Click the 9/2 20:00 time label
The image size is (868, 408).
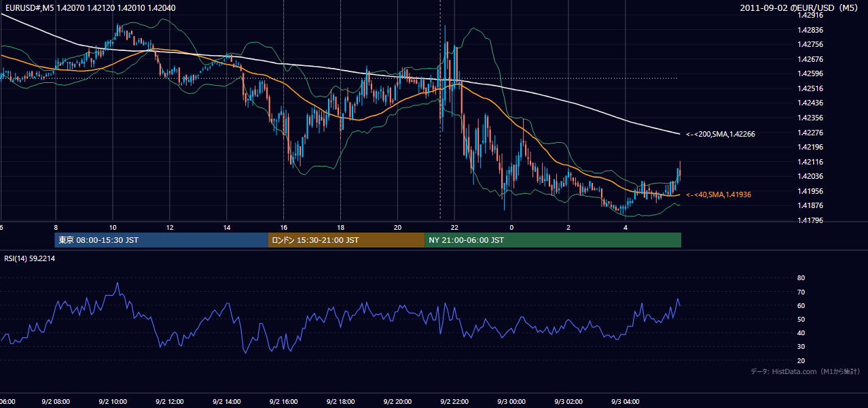point(398,402)
